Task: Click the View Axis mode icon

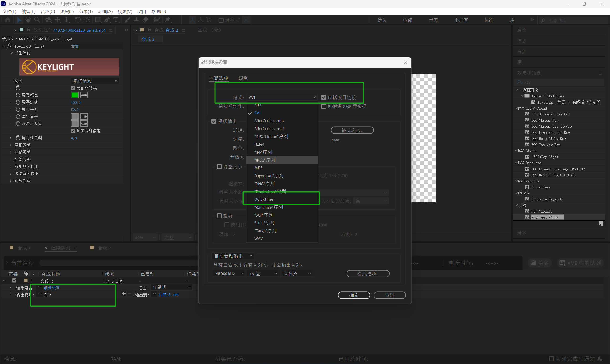Action: click(x=209, y=20)
